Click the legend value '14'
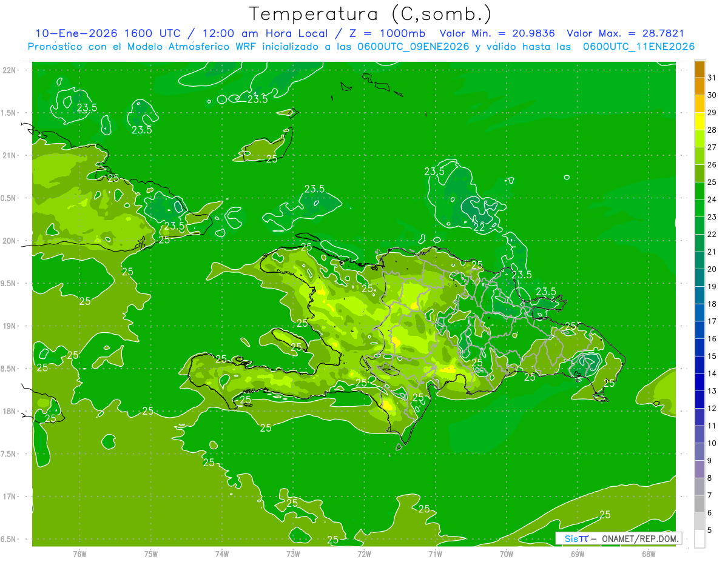The height and width of the screenshot is (562, 728). point(712,373)
